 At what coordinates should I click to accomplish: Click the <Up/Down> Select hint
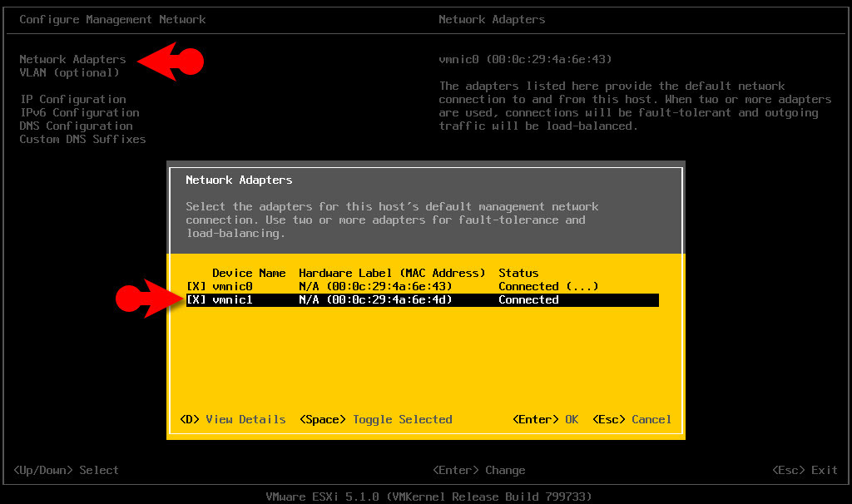[66, 471]
